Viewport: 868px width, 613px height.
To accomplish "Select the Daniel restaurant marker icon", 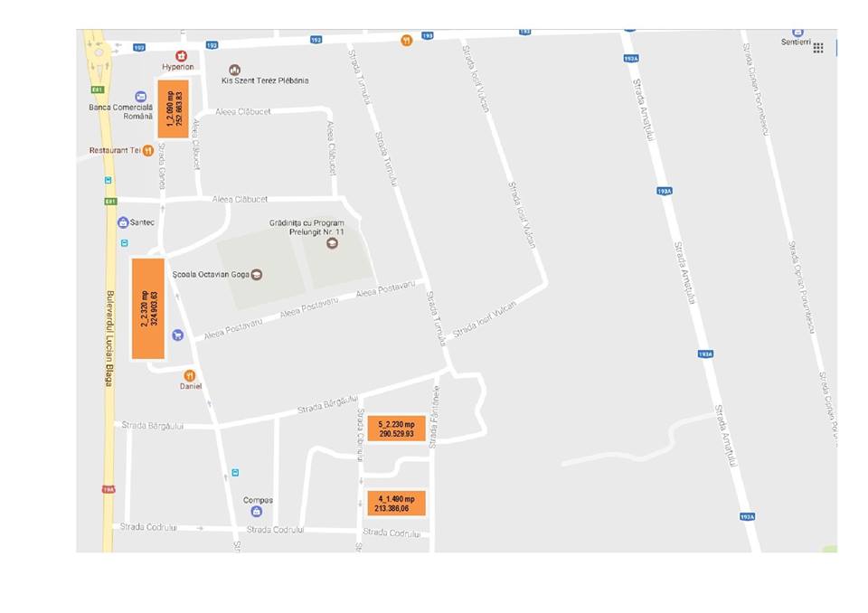I will coord(190,375).
